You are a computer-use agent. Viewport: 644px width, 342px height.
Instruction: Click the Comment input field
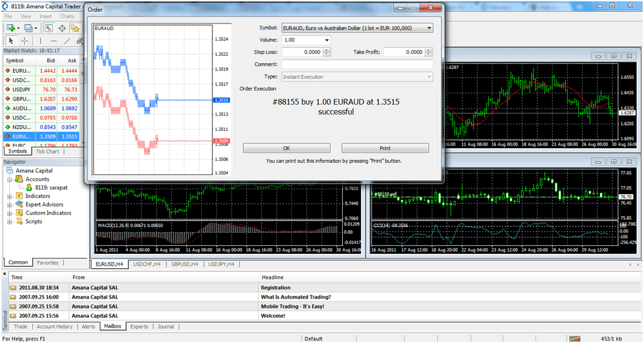357,64
